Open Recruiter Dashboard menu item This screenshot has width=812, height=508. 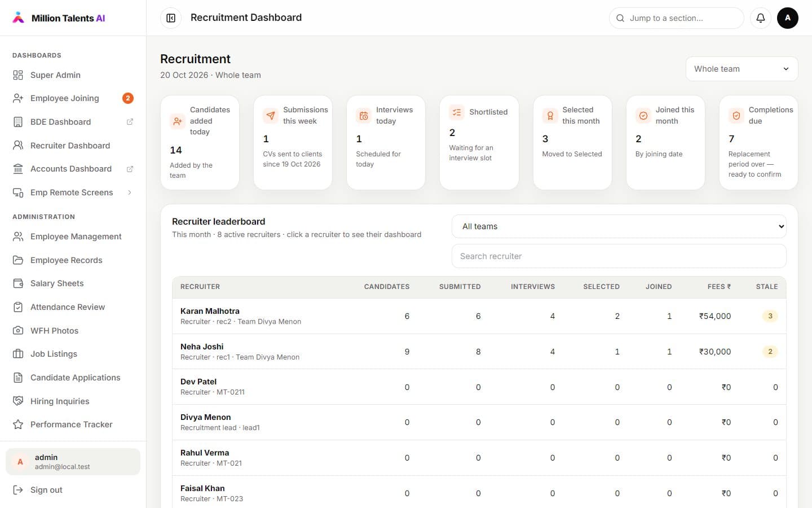click(73, 146)
